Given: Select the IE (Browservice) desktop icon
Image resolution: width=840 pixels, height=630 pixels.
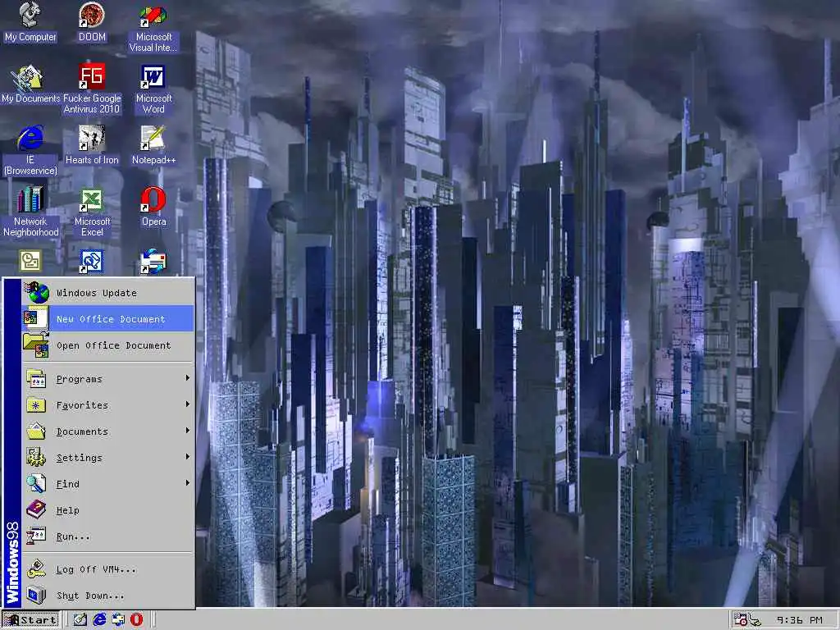Looking at the screenshot, I should click(x=30, y=151).
